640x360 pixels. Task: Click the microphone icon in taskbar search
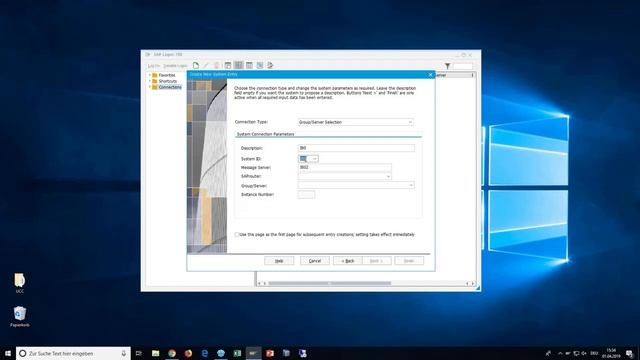(124, 353)
